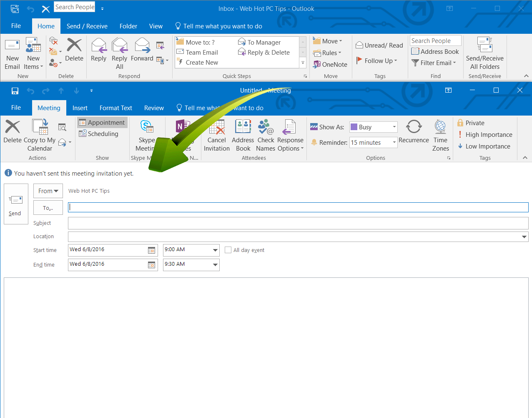The height and width of the screenshot is (418, 532).
Task: Open the File menu of the Outlook main window
Action: 16,26
